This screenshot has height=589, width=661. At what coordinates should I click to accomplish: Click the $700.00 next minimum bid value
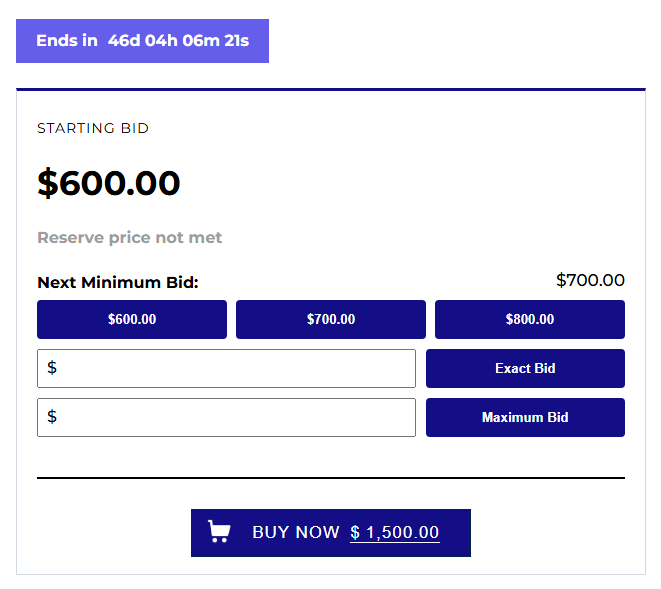tap(590, 280)
